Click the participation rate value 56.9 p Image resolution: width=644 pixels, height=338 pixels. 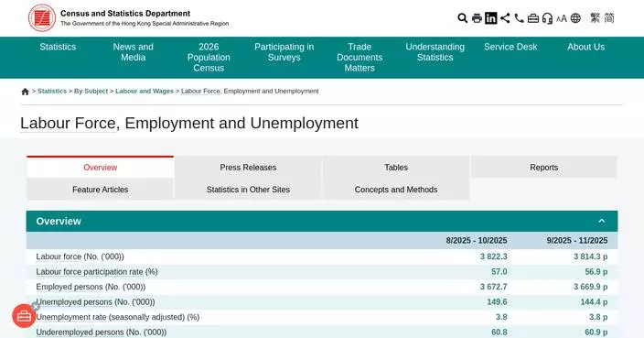[596, 272]
